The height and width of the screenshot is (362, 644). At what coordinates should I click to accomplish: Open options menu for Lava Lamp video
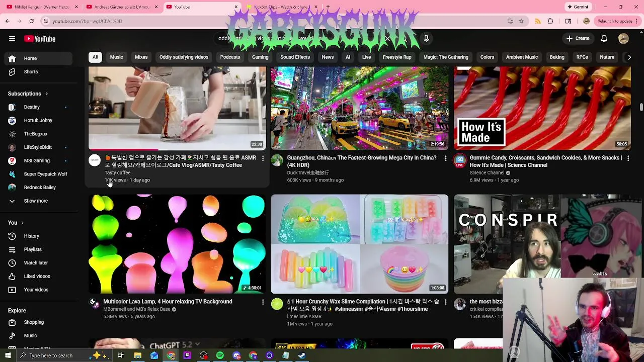point(263,302)
